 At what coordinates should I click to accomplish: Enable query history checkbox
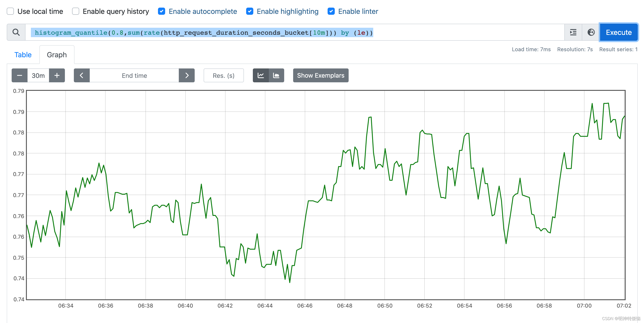[x=75, y=11]
